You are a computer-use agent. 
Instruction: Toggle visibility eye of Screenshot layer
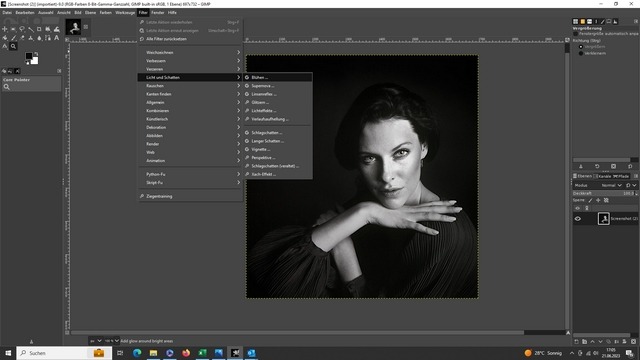coord(578,219)
